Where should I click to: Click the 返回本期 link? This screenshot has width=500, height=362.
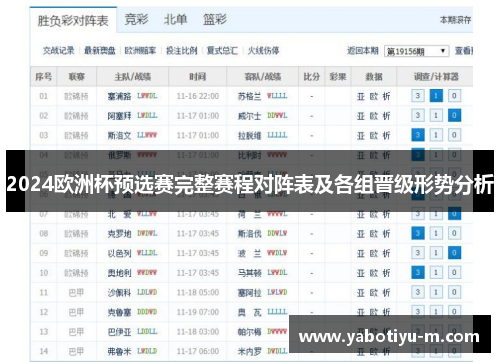coord(363,51)
